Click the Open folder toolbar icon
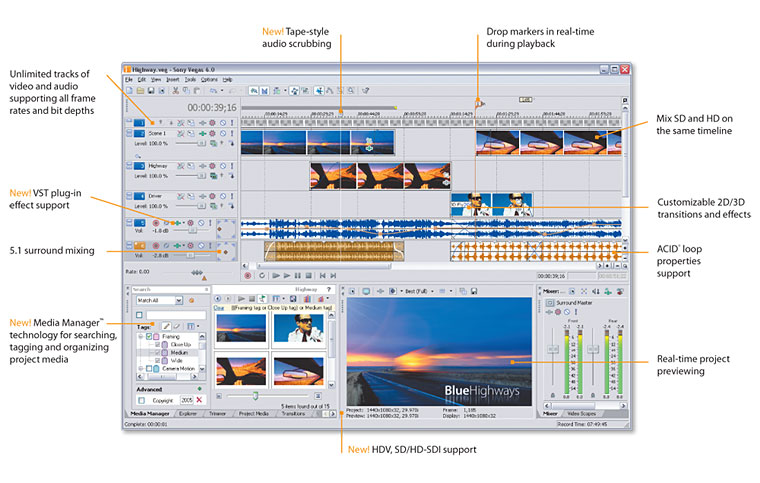Viewport: 760px width, 483px height. point(140,91)
